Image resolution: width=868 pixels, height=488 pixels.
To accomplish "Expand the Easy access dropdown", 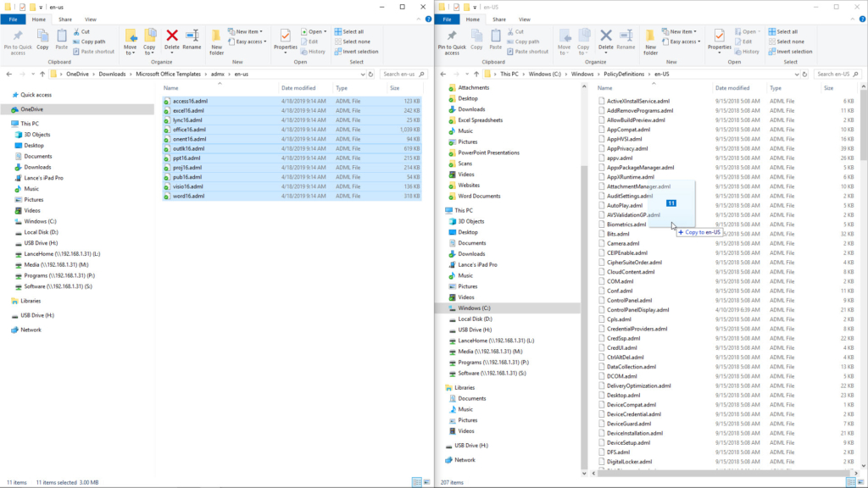I will (x=682, y=41).
